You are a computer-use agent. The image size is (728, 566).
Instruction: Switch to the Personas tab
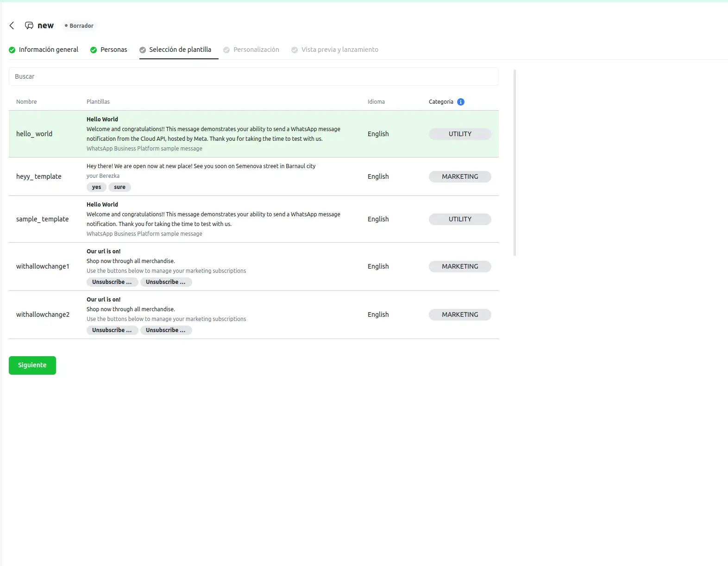113,50
